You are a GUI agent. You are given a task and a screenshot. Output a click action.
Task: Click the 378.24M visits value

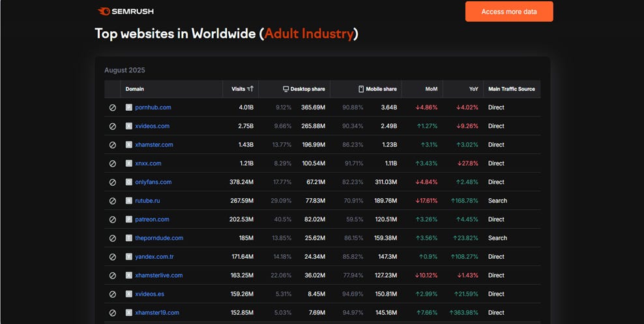241,182
